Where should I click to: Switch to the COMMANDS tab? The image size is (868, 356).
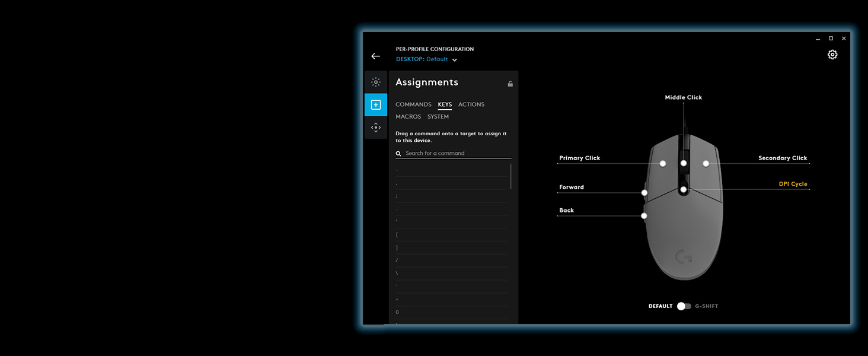click(413, 104)
